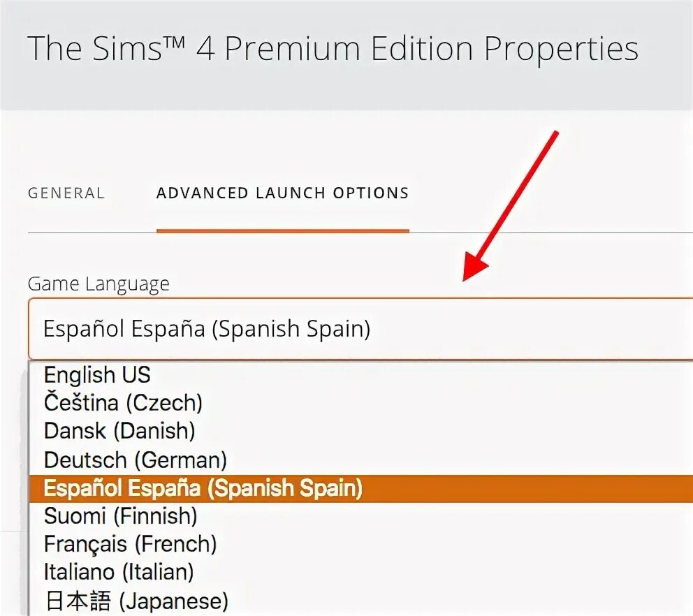Click the Sims 4 Premium Edition Properties title

pyautogui.click(x=333, y=50)
